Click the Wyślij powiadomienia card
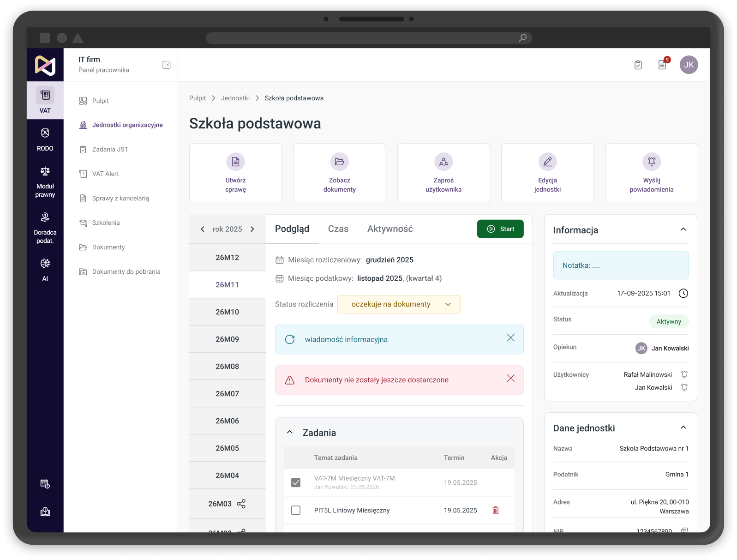 pyautogui.click(x=652, y=173)
